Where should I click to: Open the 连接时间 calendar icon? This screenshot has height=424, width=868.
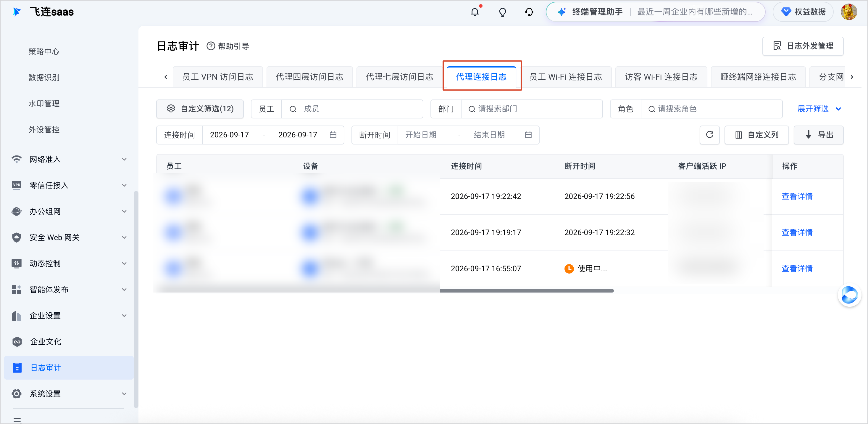click(333, 135)
